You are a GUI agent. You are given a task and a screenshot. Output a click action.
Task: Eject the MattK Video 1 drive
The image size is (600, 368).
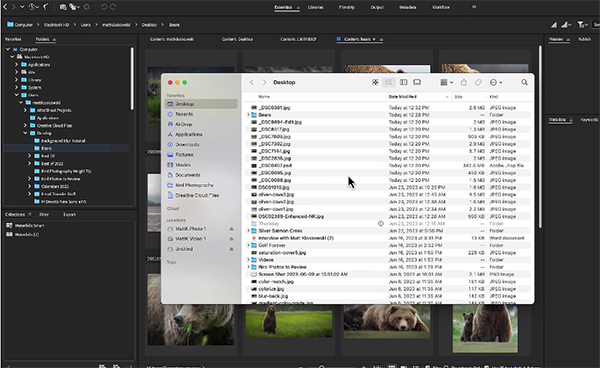[x=232, y=239]
